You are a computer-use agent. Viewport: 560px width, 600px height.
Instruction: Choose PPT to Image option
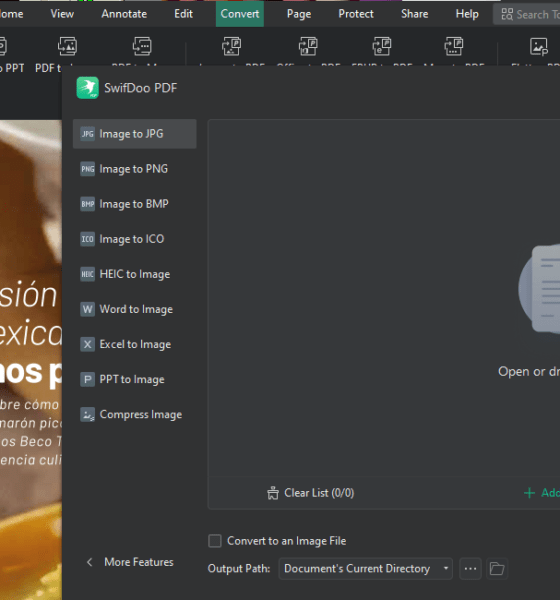(135, 380)
